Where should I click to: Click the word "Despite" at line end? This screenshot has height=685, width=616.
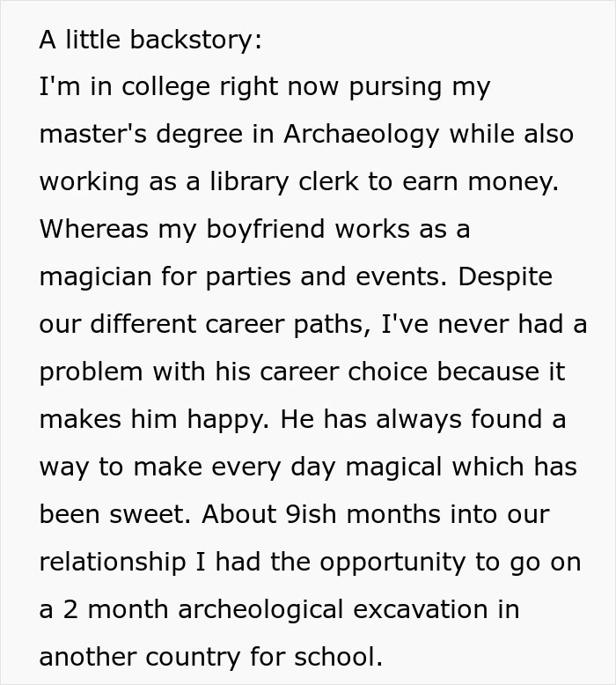(505, 277)
